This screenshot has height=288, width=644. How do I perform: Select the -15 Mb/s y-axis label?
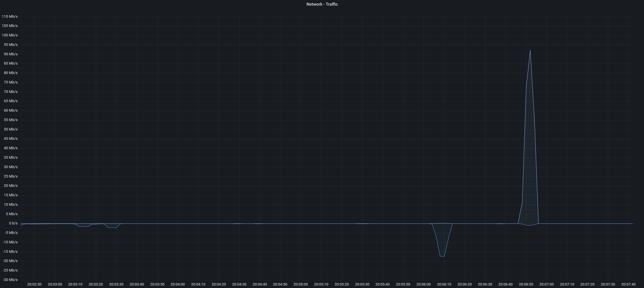pyautogui.click(x=10, y=252)
